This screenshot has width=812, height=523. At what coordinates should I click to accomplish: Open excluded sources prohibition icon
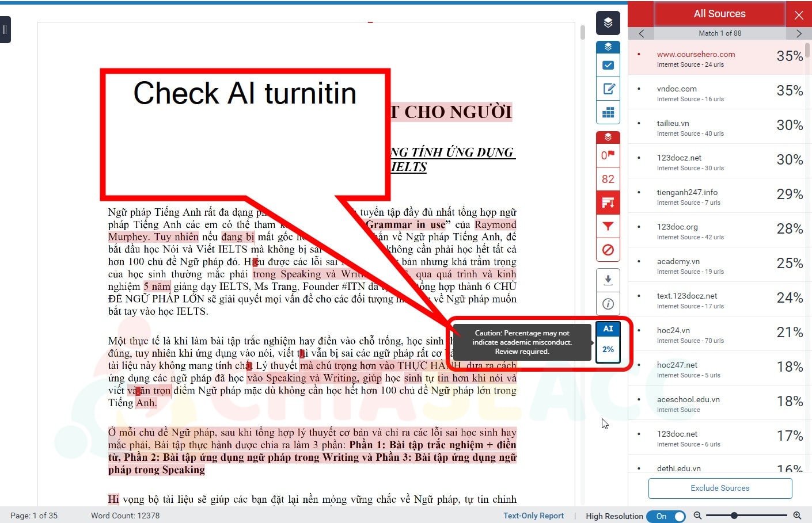click(608, 250)
